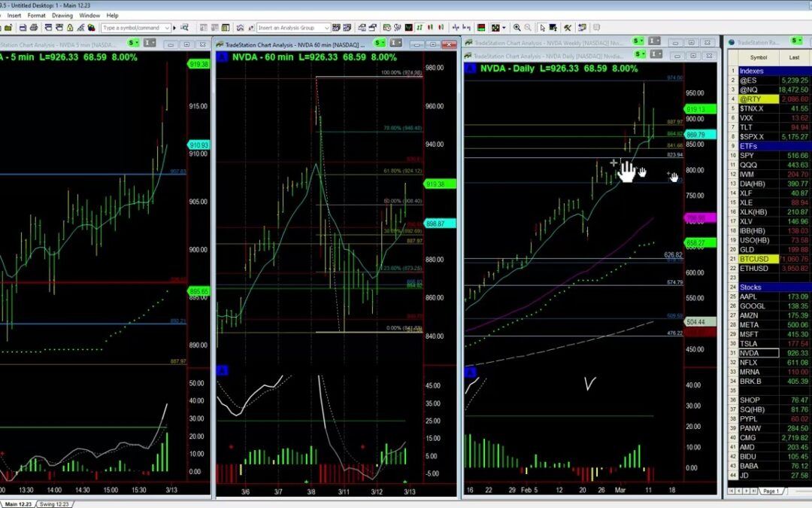Click the Symbol column header
The image size is (812, 508).
coord(758,57)
